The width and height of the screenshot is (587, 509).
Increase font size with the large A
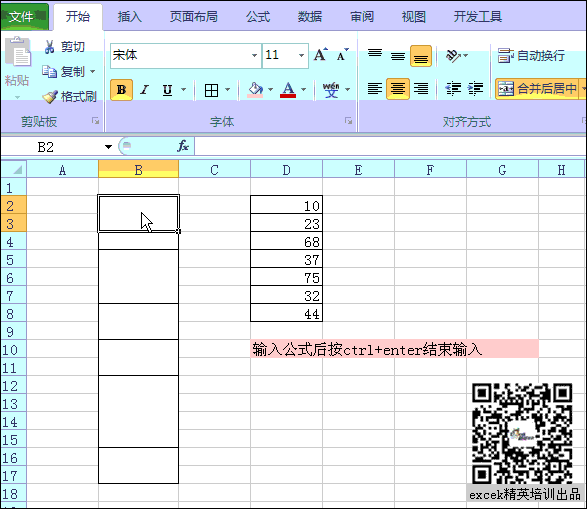pos(320,55)
